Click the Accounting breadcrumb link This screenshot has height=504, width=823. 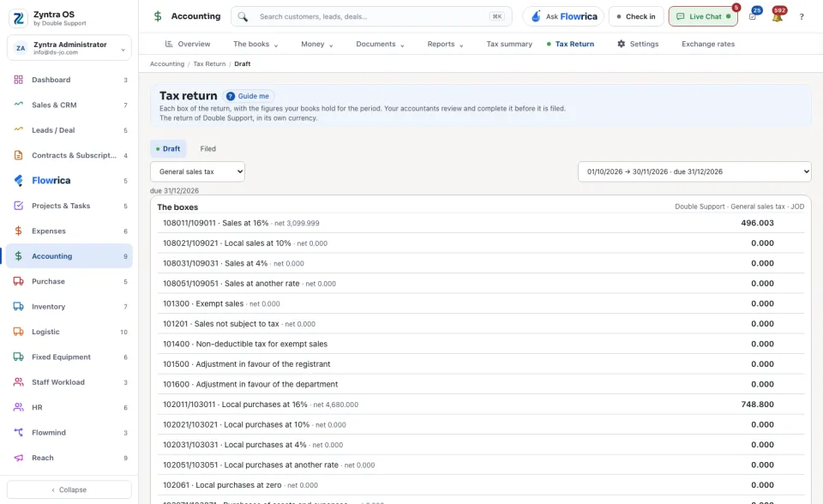click(x=167, y=64)
